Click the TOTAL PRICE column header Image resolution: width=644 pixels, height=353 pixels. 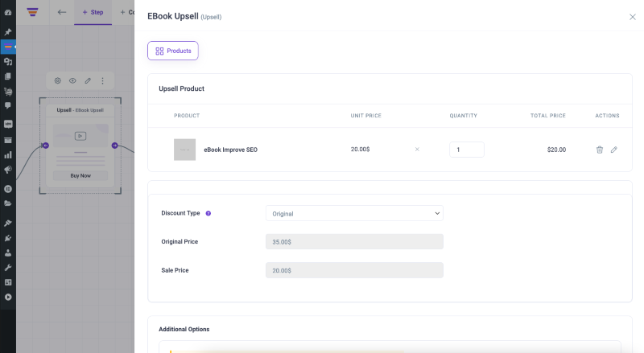548,116
